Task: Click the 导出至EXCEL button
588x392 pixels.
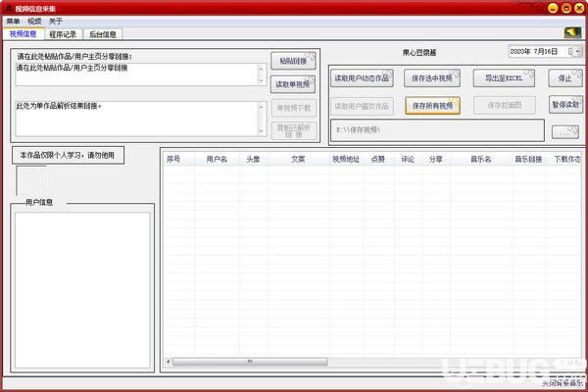Action: click(504, 78)
